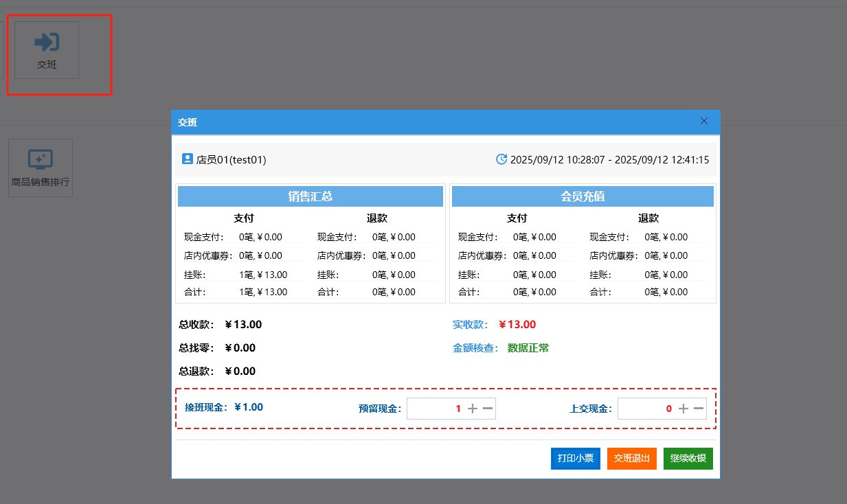Image resolution: width=847 pixels, height=504 pixels.
Task: Click the 店员01(test01) cashier name
Action: (x=231, y=159)
